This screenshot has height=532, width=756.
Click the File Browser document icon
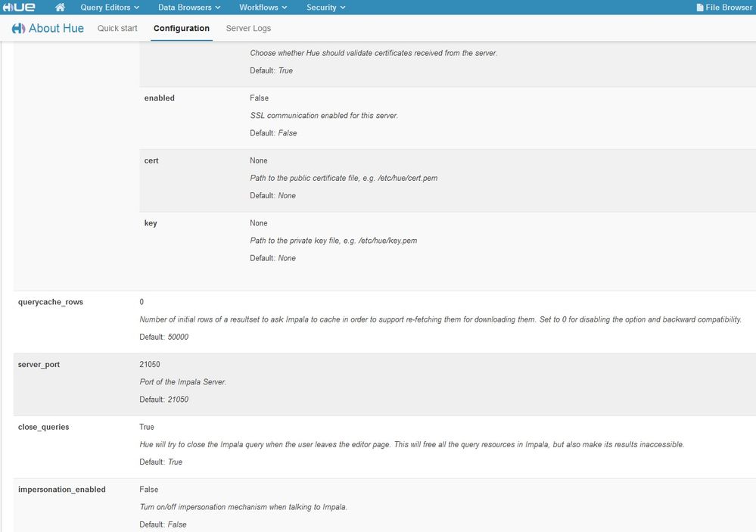tap(700, 8)
